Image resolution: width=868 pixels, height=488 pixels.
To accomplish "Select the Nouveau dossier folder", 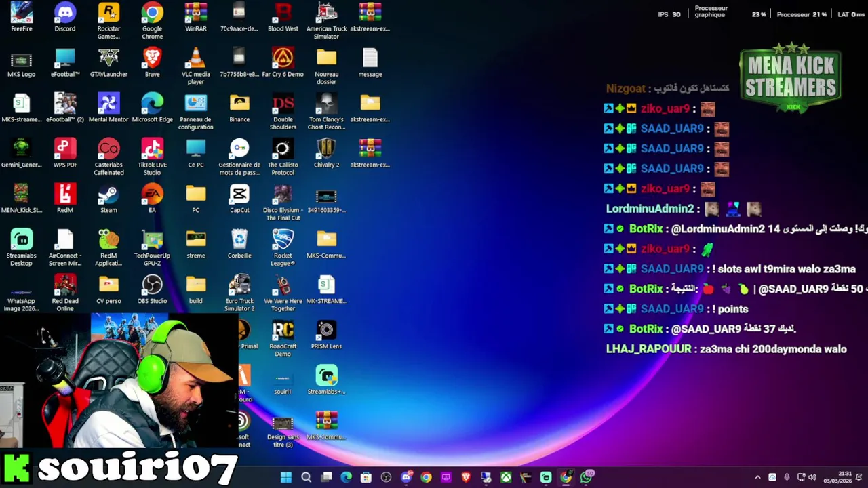I will coord(326,66).
